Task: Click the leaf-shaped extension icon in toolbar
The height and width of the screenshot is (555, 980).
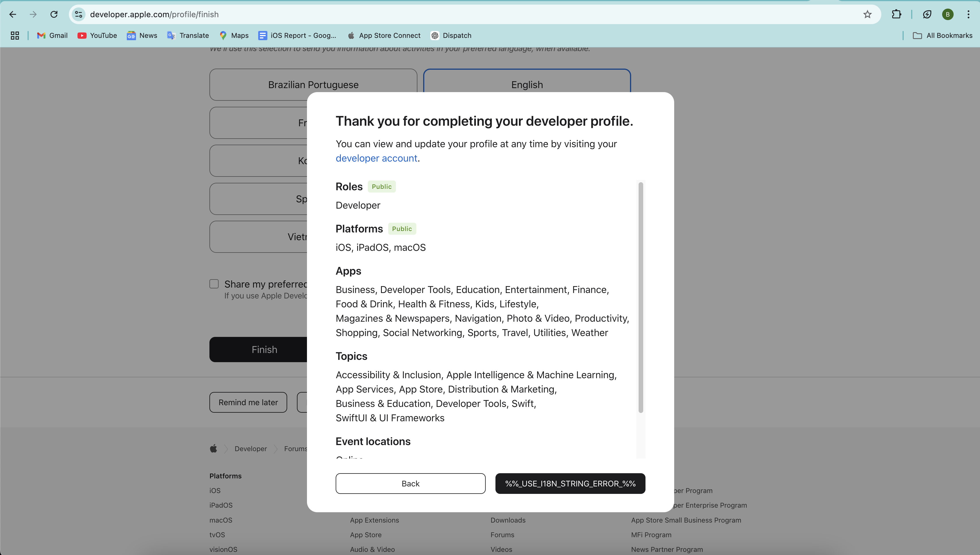Action: pyautogui.click(x=927, y=14)
